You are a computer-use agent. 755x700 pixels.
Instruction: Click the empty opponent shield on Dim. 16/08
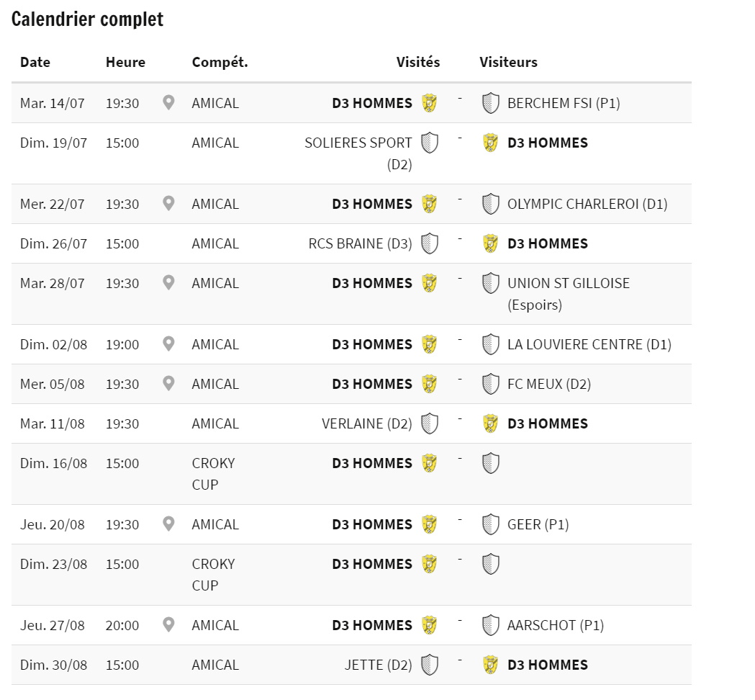click(490, 463)
